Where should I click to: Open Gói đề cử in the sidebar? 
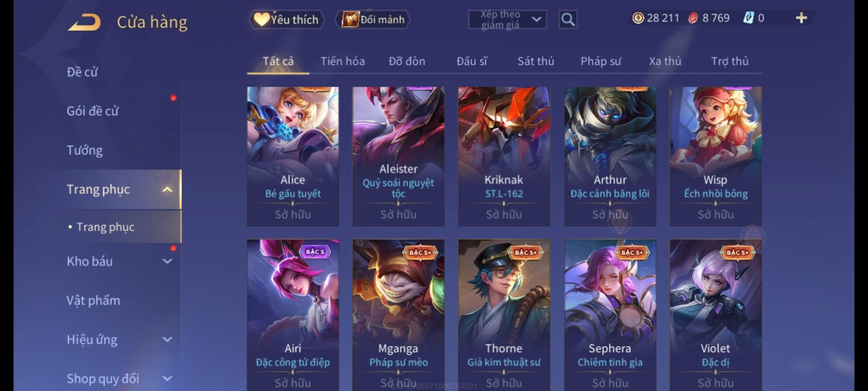pyautogui.click(x=93, y=111)
